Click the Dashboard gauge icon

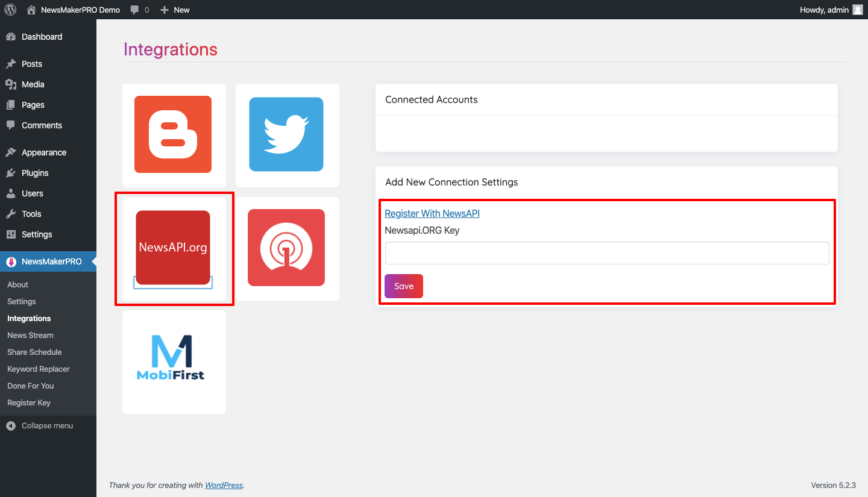[11, 37]
